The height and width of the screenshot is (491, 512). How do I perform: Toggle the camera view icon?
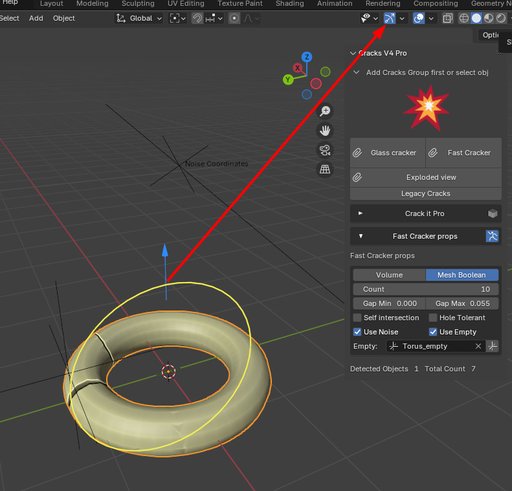coord(325,150)
